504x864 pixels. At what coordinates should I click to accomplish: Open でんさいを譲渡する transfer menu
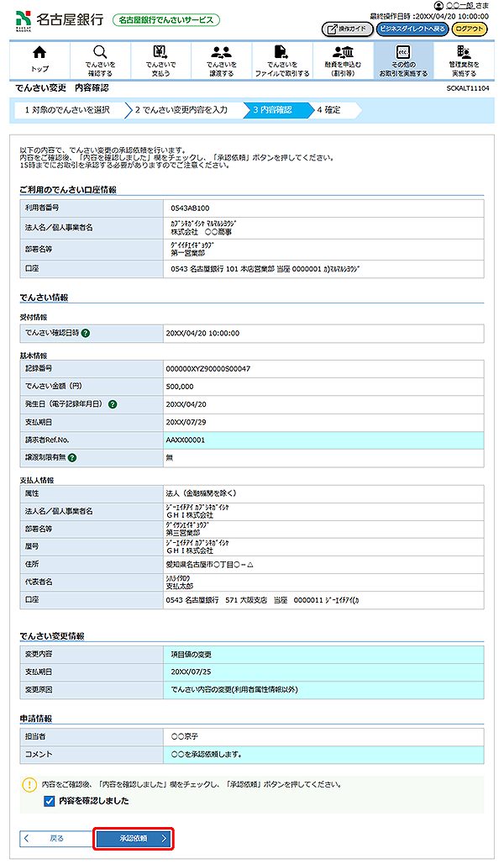tap(221, 61)
